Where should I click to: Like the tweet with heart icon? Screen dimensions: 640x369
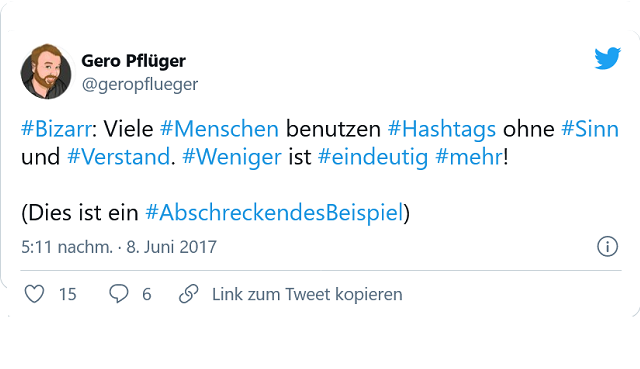[x=34, y=294]
